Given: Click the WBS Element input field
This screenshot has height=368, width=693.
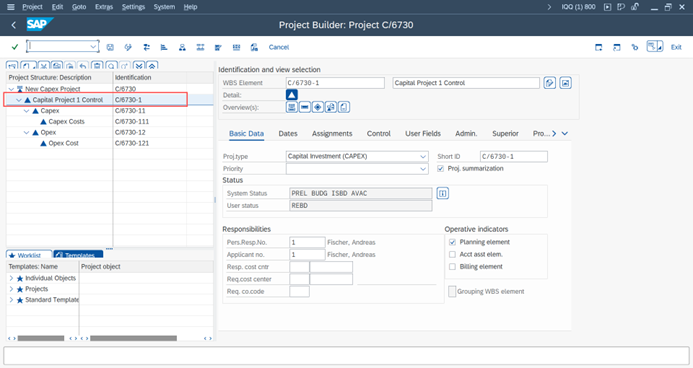Looking at the screenshot, I should click(335, 83).
